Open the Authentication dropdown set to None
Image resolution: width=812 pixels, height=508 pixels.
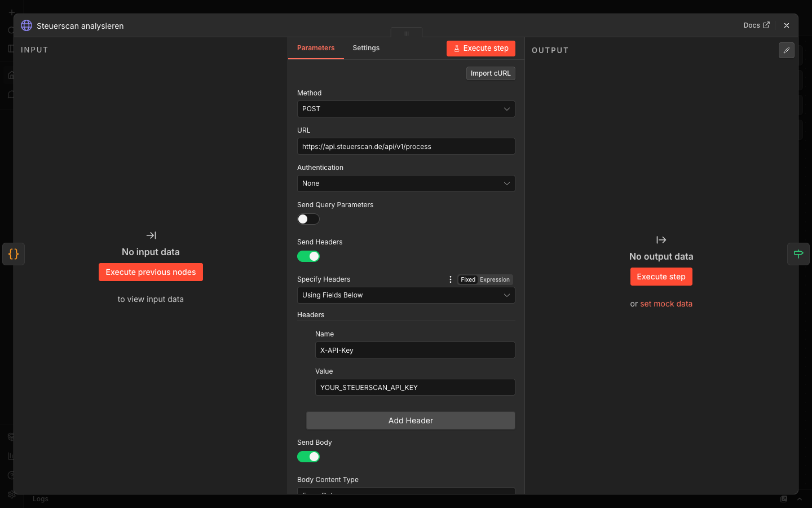click(406, 183)
